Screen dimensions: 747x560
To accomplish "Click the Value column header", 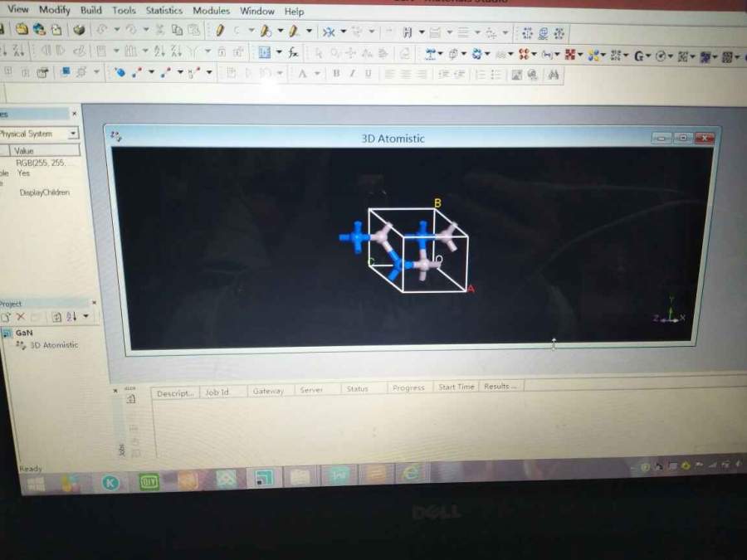I will click(x=46, y=151).
